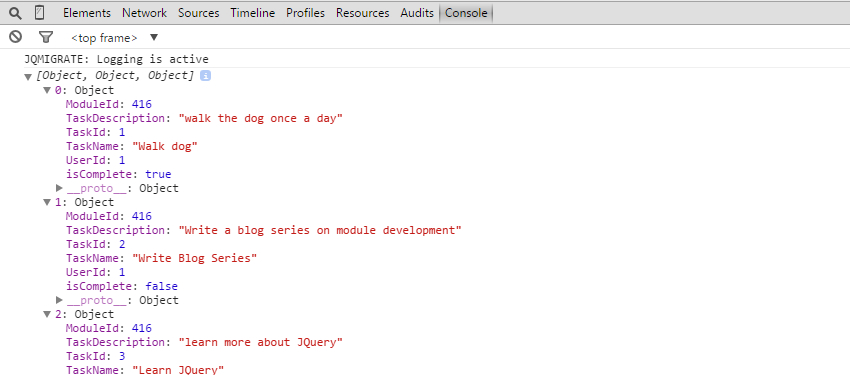
Task: Collapse the [Object, Object, Object] array
Action: (28, 77)
